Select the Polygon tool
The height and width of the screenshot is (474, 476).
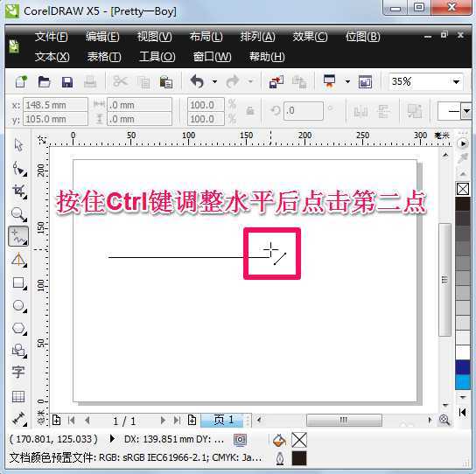pos(19,328)
